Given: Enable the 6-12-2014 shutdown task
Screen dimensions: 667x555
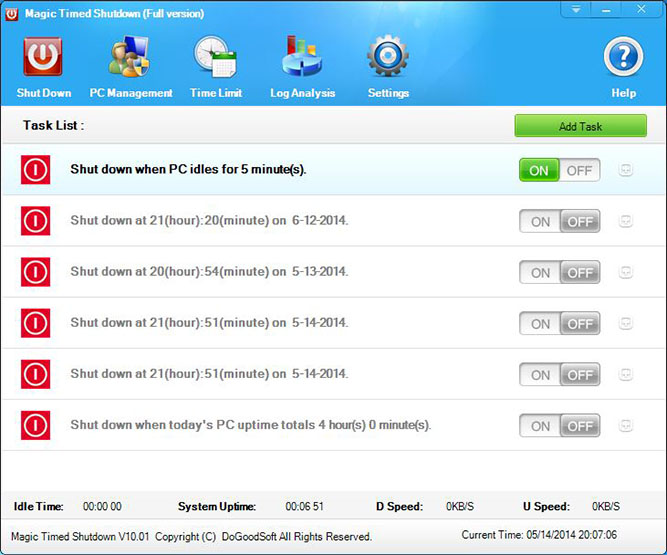Looking at the screenshot, I should pos(540,221).
